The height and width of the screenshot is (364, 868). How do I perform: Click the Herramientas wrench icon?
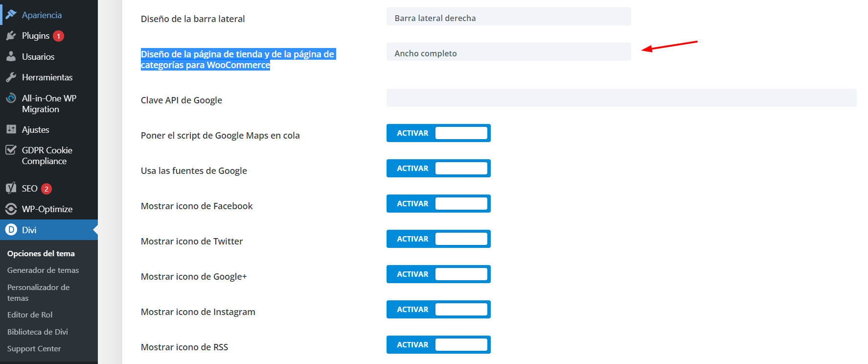coord(11,77)
